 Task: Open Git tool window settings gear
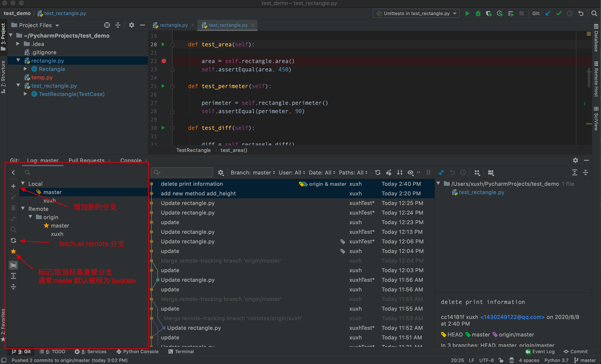click(575, 160)
